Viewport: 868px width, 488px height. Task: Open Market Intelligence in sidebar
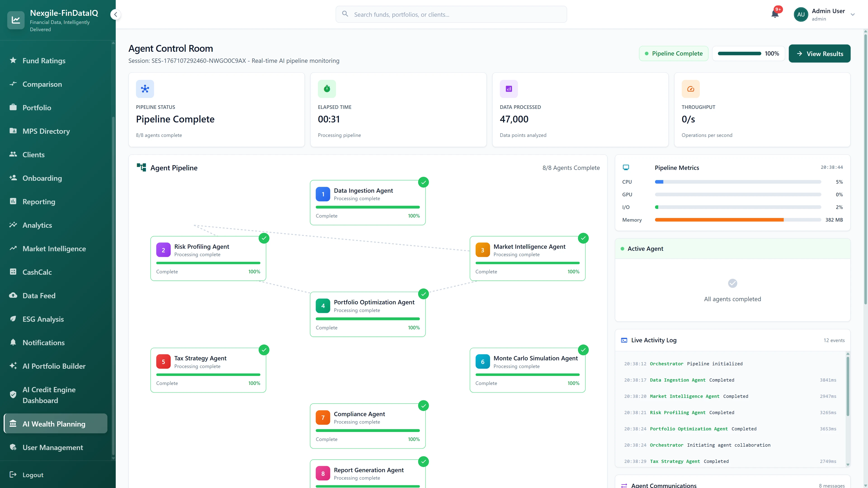(x=54, y=249)
